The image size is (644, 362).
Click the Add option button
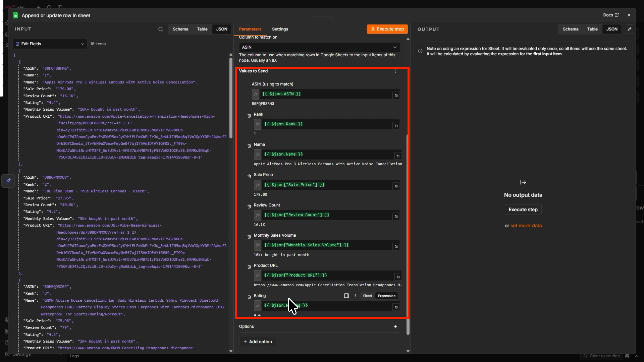[257, 342]
